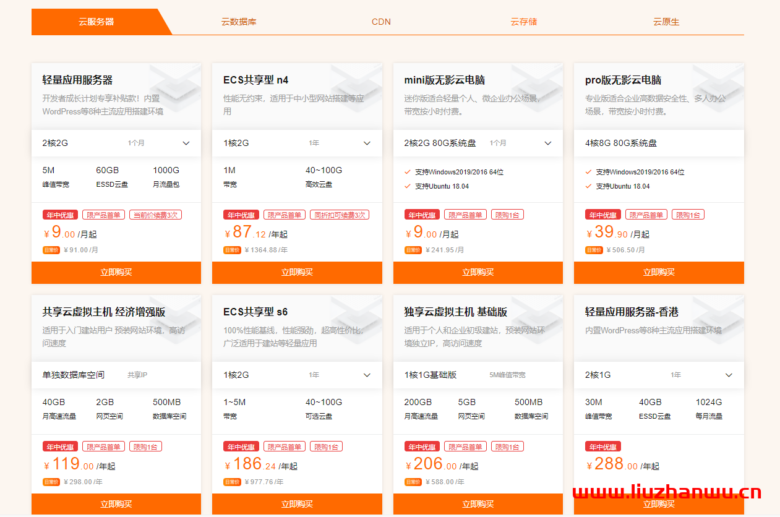Viewport: 780px width, 517px height.
Task: Click the Ubuntu 18.04 checkmark in pro版无影云电脑
Action: [x=588, y=186]
